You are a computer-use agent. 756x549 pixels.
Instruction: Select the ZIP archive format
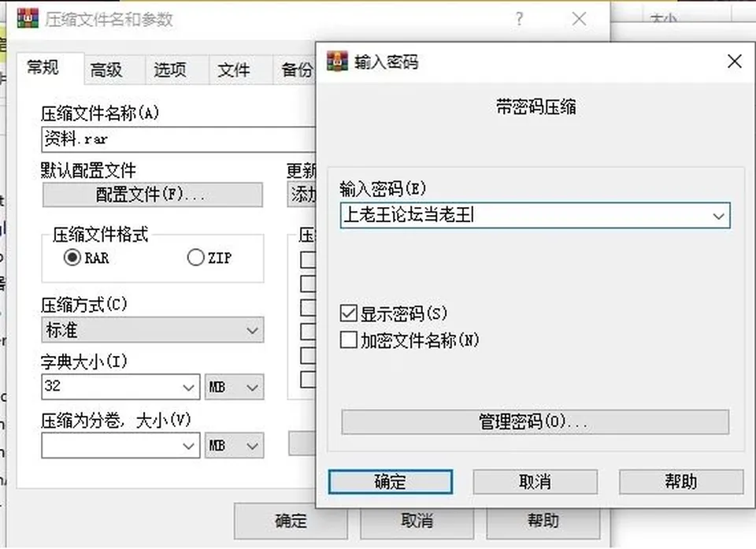195,257
